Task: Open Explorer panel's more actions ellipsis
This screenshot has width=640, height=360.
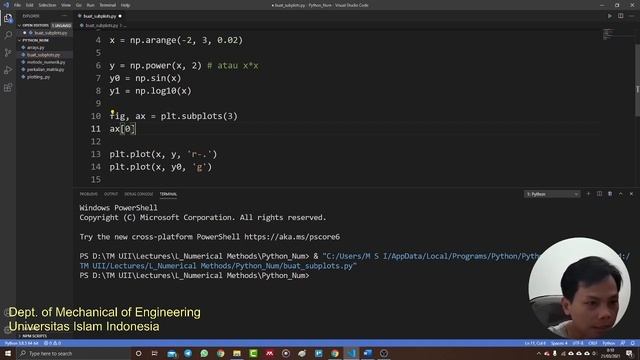Action: click(65, 16)
